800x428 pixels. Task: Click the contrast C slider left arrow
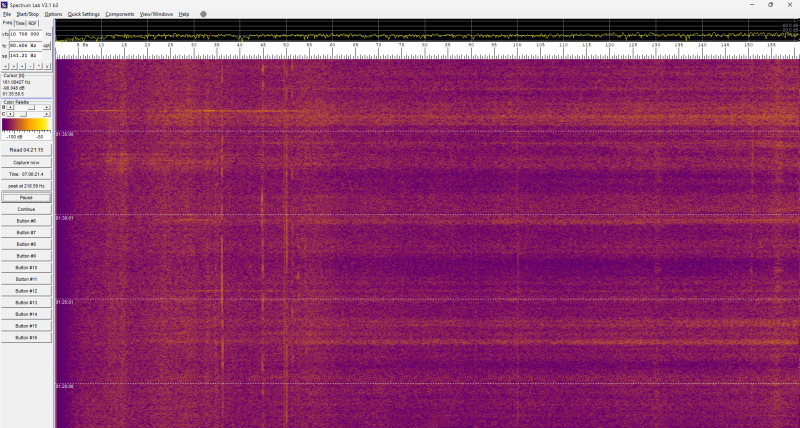point(10,114)
